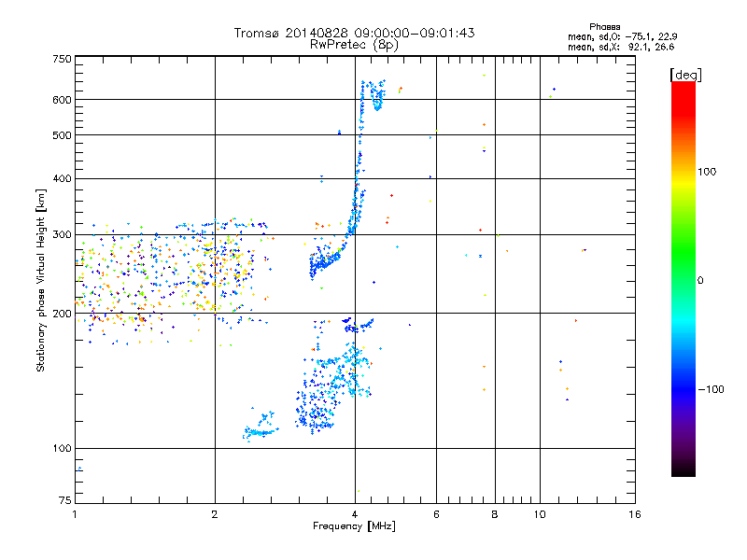
Task: Click the '600' height axis tick label
Action: click(x=62, y=100)
